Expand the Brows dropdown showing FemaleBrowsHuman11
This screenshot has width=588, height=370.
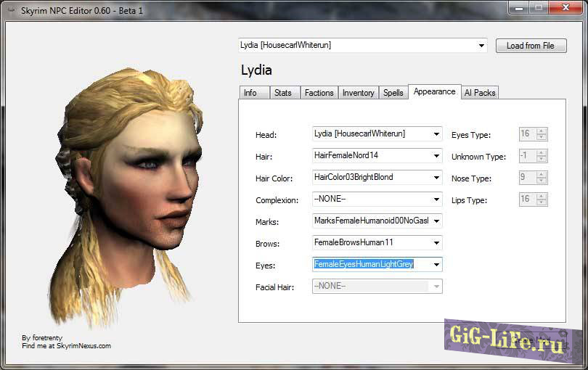pos(436,243)
